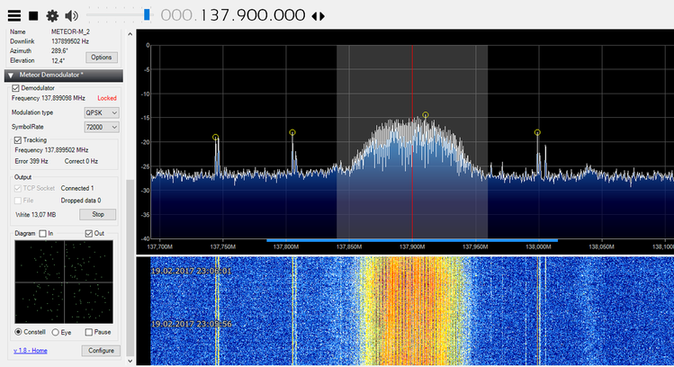This screenshot has width=674, height=367.
Task: Collapse the Meteor Demodulator panel
Action: [11, 75]
